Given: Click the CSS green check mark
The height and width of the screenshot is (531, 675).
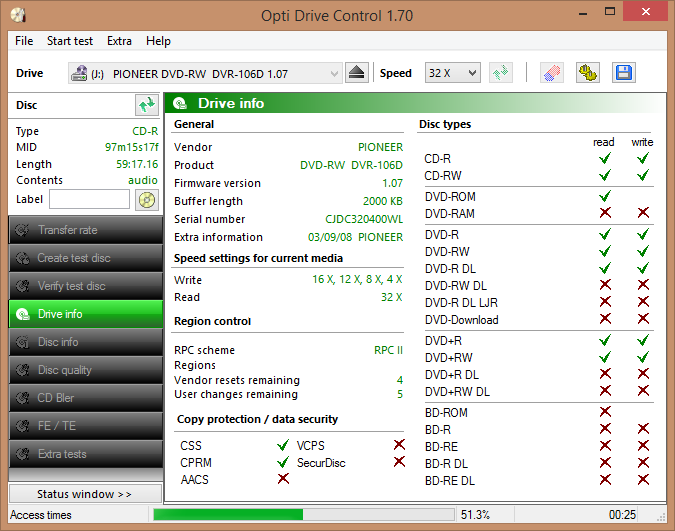Looking at the screenshot, I should point(283,445).
